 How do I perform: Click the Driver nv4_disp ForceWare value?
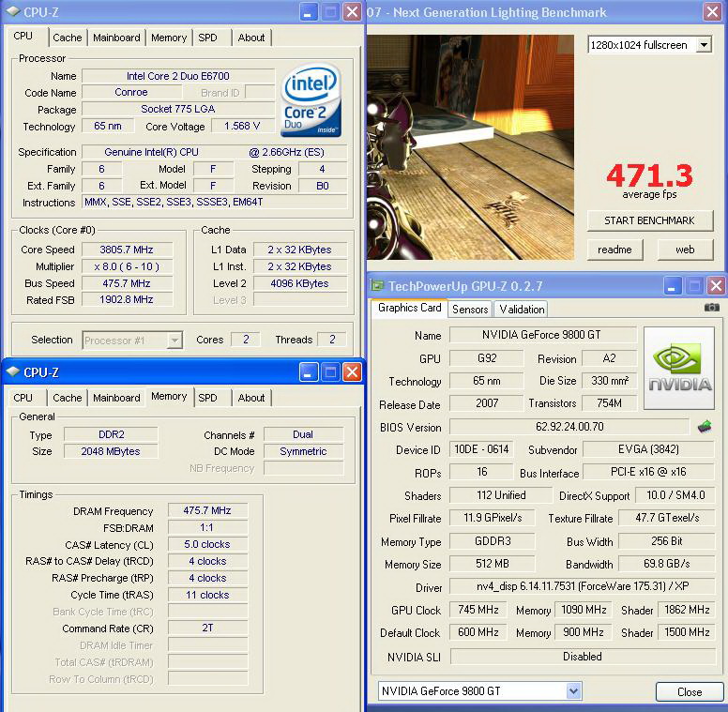583,586
